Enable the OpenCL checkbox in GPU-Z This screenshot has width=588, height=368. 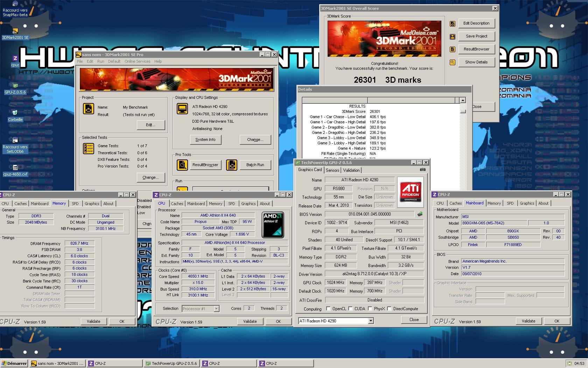coord(328,309)
